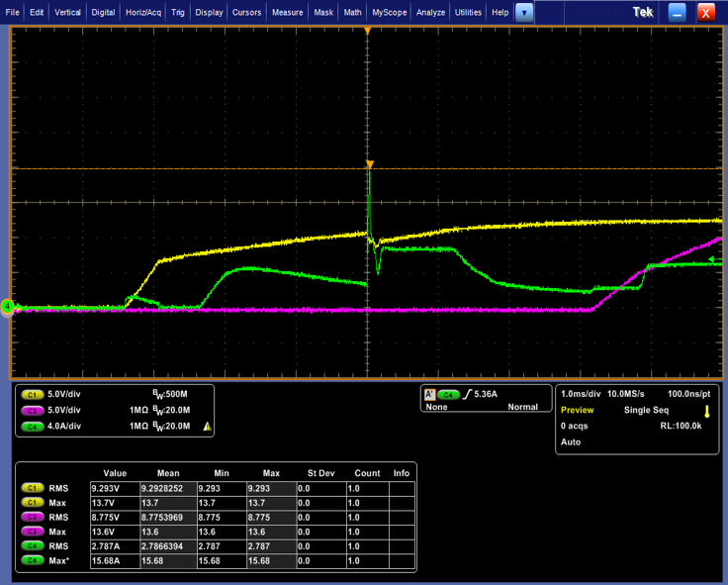The width and height of the screenshot is (728, 585).
Task: Click the St Dev column header
Action: (x=320, y=473)
